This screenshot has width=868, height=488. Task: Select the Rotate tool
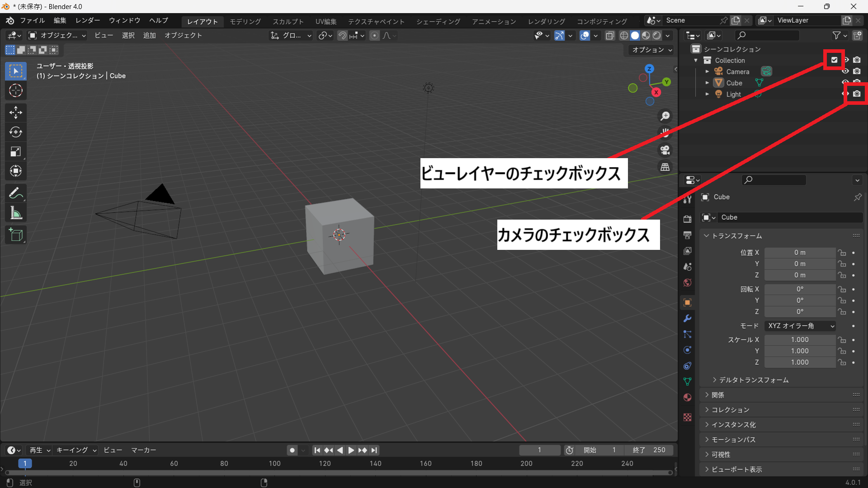click(16, 132)
